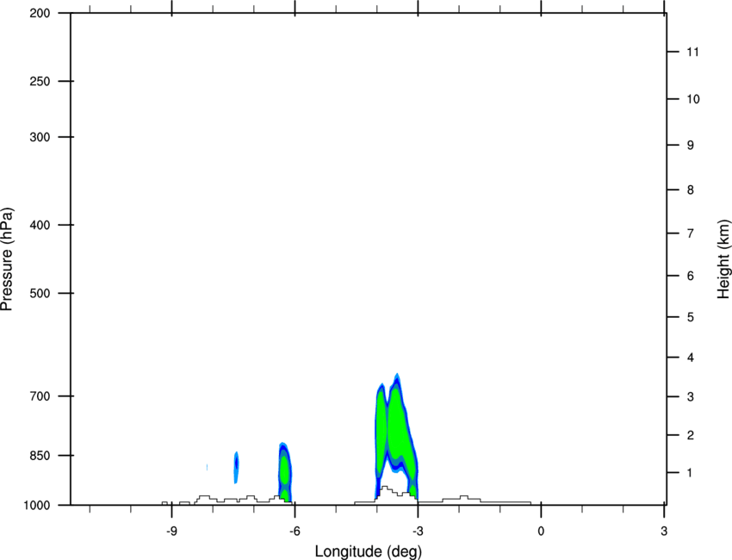
Task: Click the small blue blob near -7.5 longitude
Action: [236, 467]
